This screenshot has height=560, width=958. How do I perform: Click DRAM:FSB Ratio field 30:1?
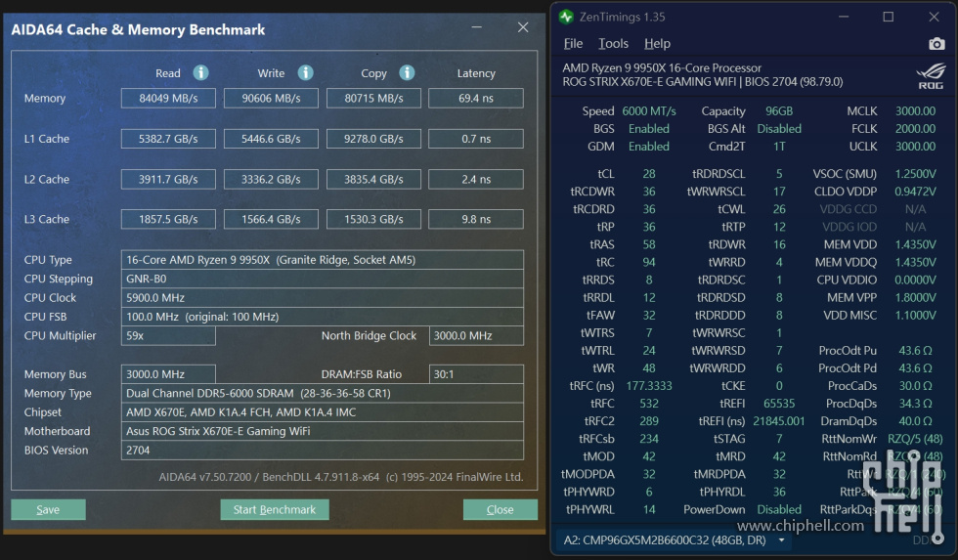pos(476,374)
